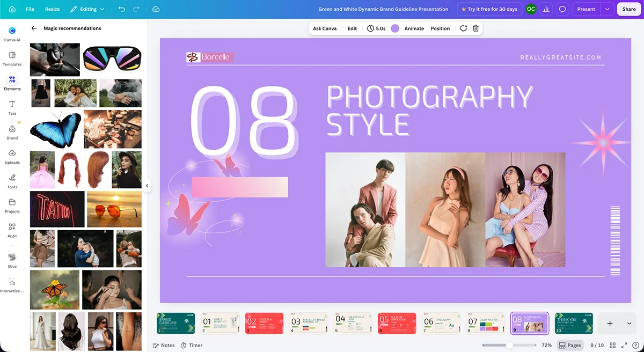Click the Share button
This screenshot has width=644, height=352.
tap(629, 9)
